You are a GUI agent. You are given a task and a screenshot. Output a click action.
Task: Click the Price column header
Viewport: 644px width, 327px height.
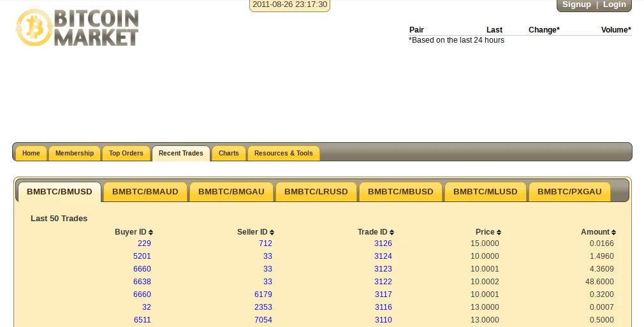point(485,232)
